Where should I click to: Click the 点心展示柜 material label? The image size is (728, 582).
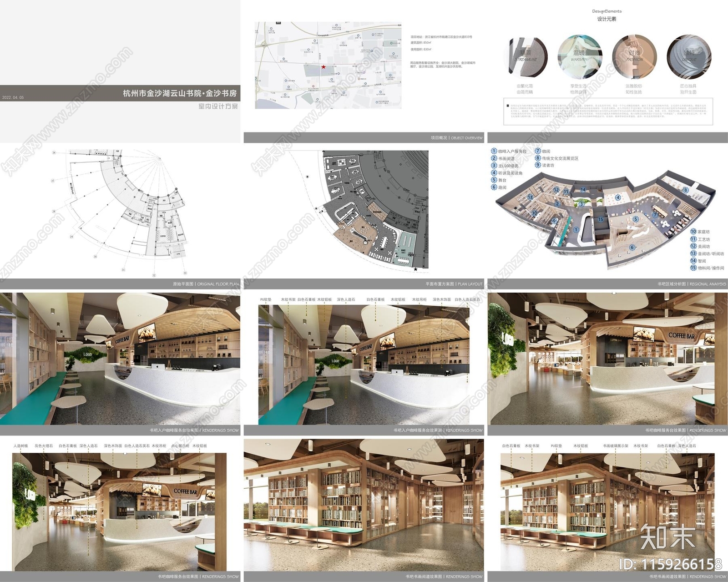tap(180, 446)
